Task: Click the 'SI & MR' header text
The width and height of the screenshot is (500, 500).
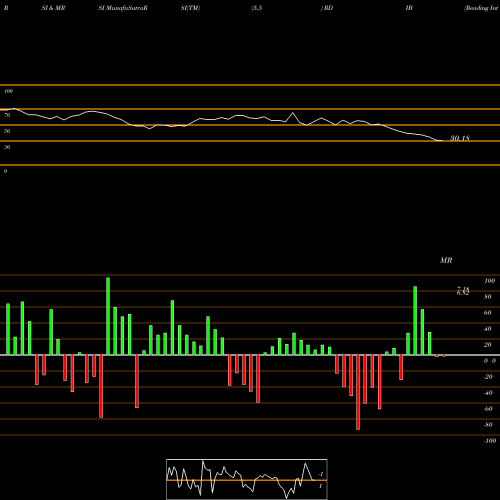Action: click(x=53, y=8)
